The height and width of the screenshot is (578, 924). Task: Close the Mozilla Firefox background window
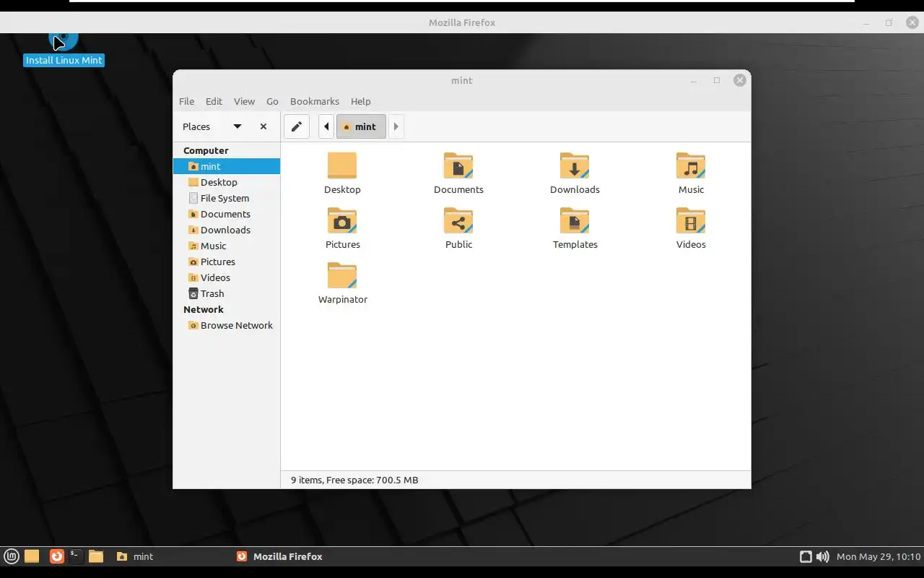tap(912, 22)
